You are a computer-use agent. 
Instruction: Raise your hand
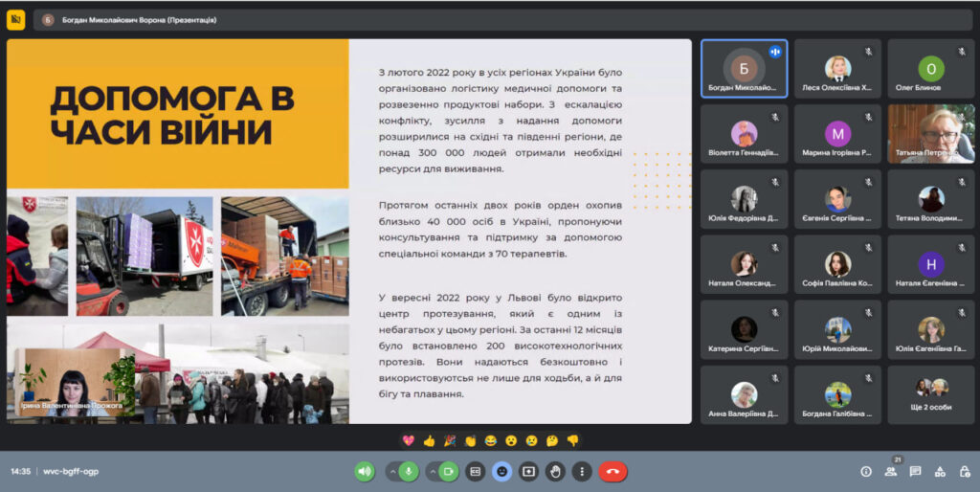coord(555,471)
